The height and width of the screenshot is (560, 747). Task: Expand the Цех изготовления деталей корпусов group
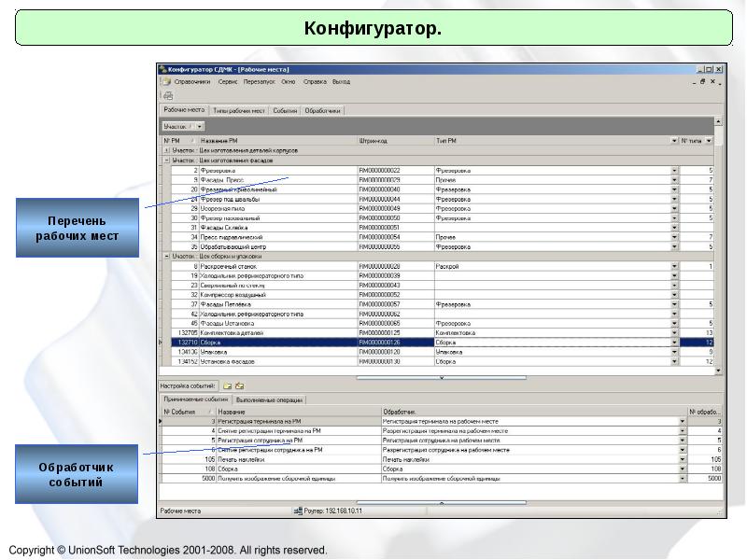(166, 150)
